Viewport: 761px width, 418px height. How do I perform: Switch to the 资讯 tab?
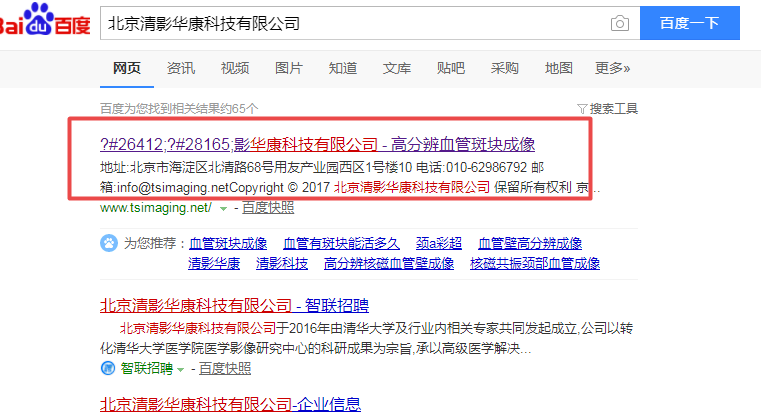(181, 68)
